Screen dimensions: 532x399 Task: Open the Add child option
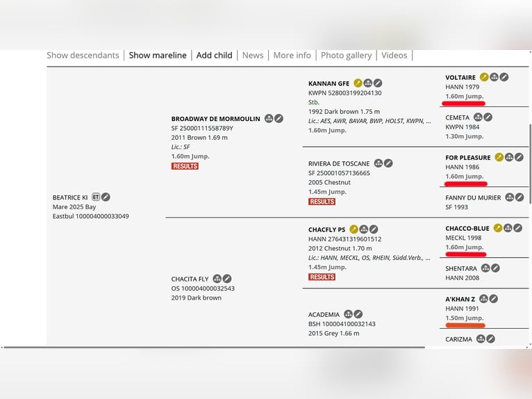(x=214, y=55)
